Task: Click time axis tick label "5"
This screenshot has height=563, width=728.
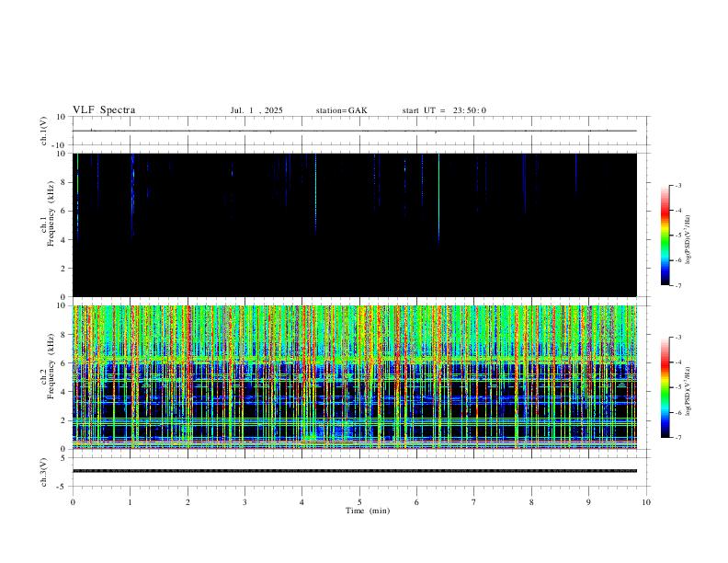Action: pyautogui.click(x=359, y=502)
